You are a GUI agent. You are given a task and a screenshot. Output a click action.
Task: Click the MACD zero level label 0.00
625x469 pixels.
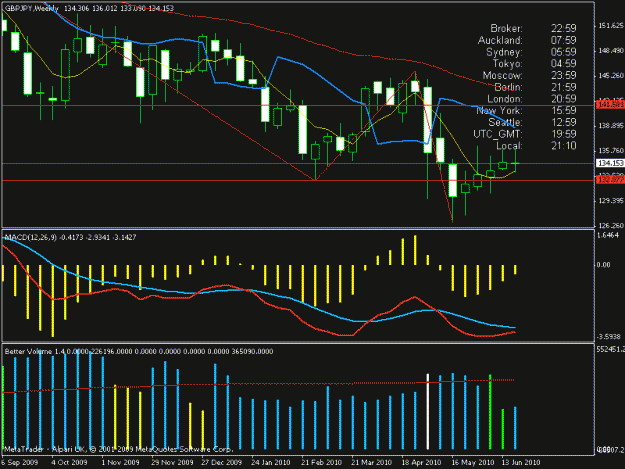pyautogui.click(x=603, y=265)
